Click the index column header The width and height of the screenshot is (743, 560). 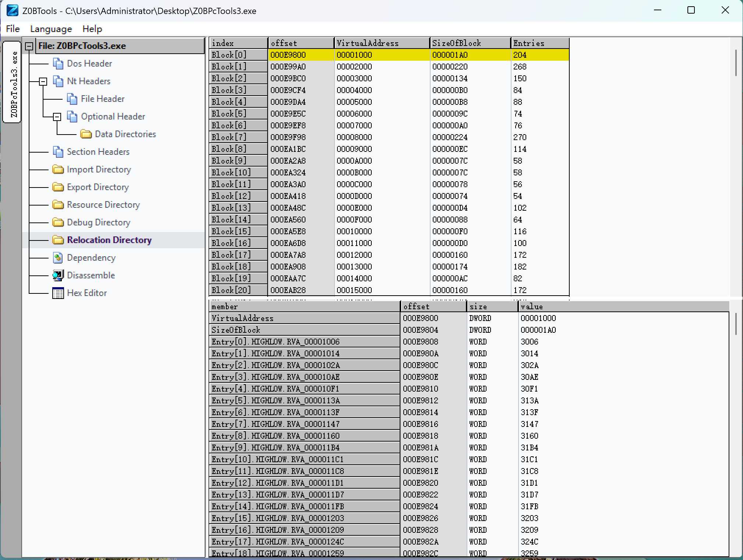click(x=238, y=43)
